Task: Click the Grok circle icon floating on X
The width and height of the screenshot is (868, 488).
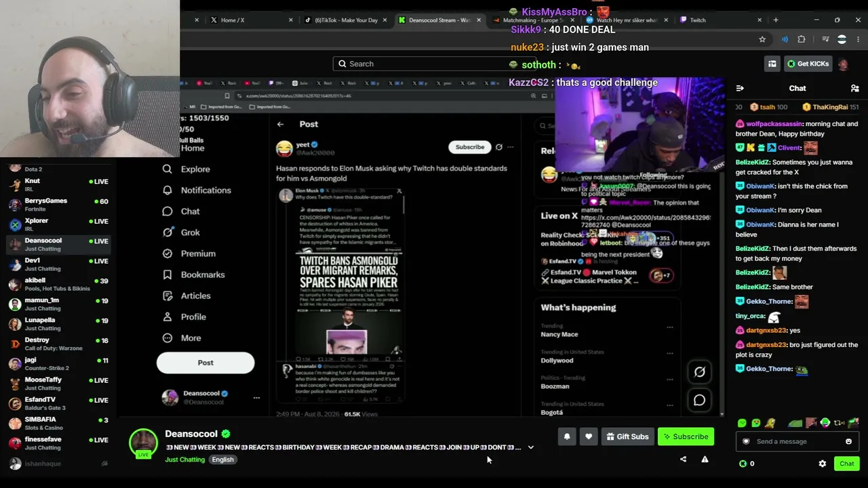Action: pos(699,371)
